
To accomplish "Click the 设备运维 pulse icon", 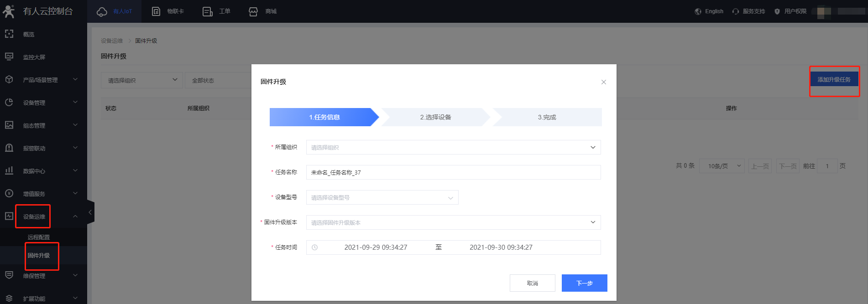I will click(x=9, y=216).
